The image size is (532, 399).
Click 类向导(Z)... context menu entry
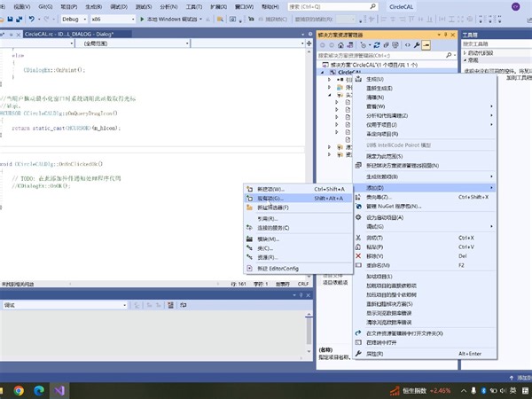click(425, 197)
